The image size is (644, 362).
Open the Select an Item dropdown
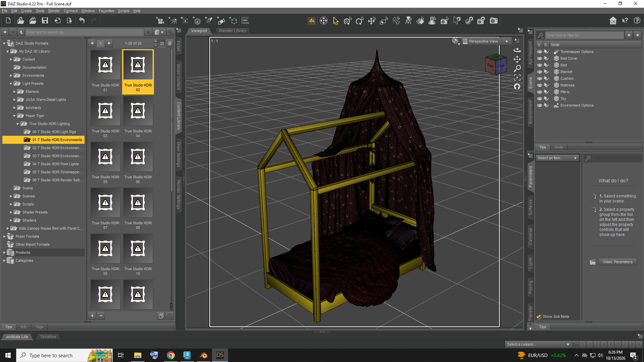click(557, 158)
